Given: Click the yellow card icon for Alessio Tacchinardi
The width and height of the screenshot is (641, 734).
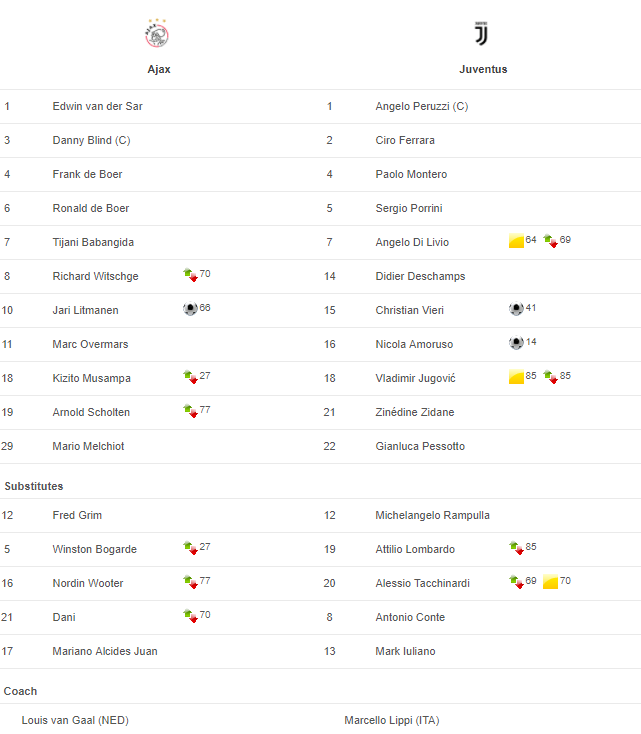Looking at the screenshot, I should pos(550,583).
